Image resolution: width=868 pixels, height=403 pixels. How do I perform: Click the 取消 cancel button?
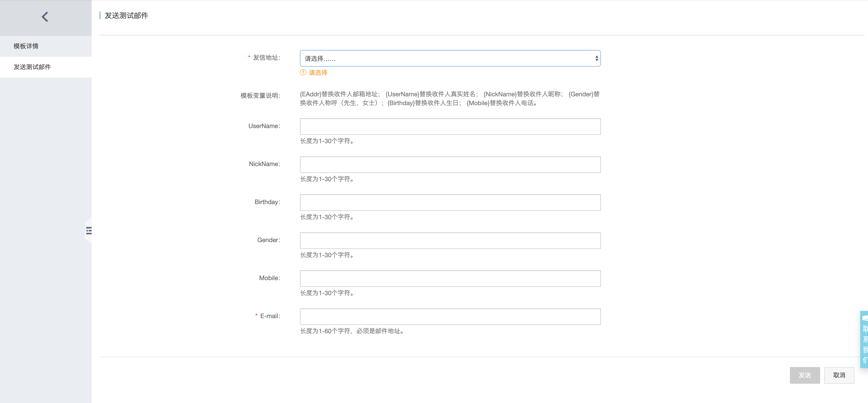pos(839,375)
